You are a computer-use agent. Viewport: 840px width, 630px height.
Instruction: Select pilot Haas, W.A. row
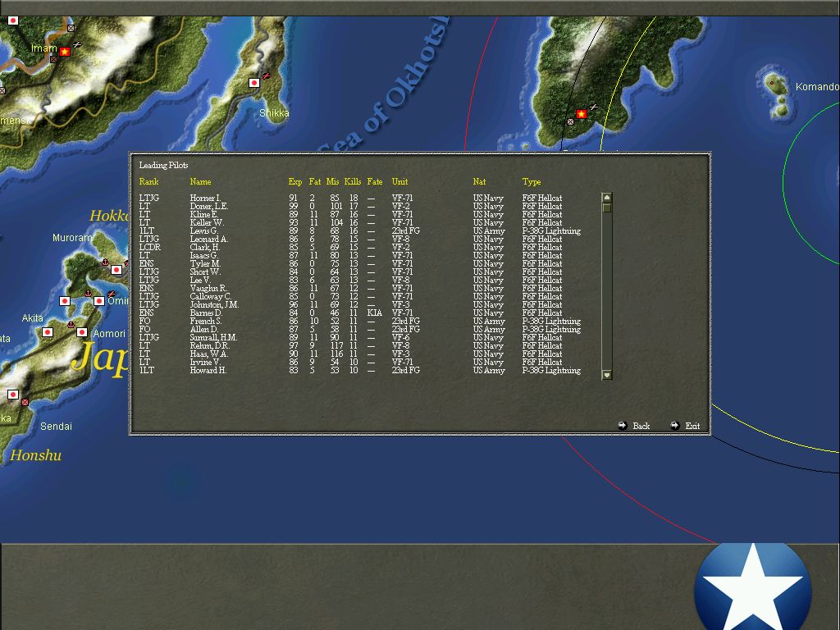[360, 354]
